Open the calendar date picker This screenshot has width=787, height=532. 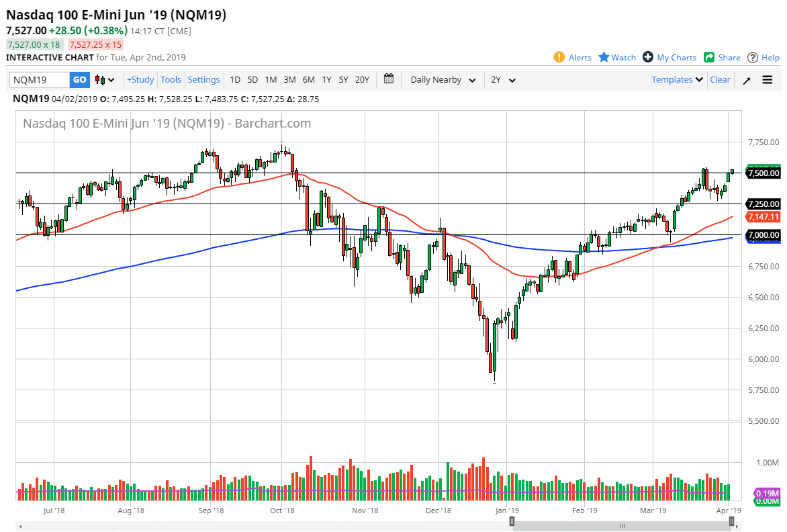coord(388,79)
